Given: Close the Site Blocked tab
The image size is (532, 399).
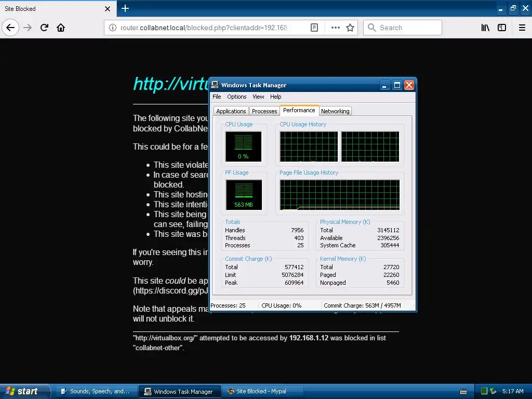Looking at the screenshot, I should [x=108, y=9].
